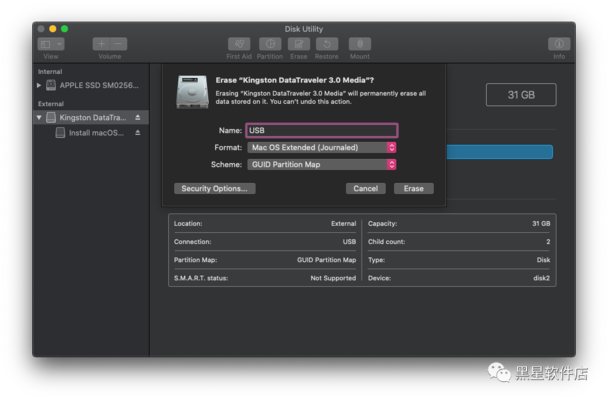Remove a volume with the minus button
Viewport: 608px width, 400px height.
pos(119,44)
